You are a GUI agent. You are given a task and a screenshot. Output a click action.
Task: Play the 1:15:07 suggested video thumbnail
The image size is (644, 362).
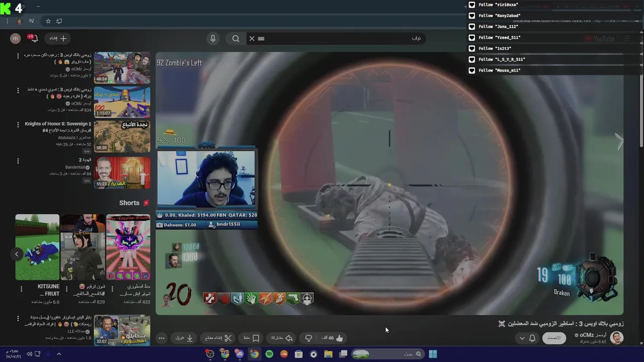(x=122, y=102)
